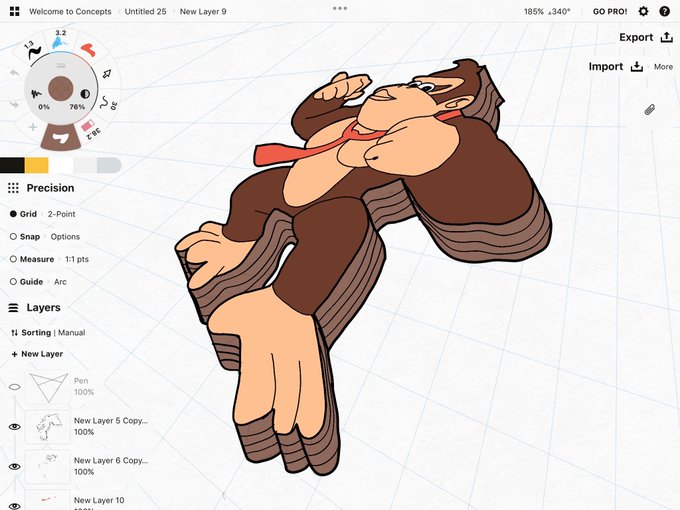The image size is (680, 510).
Task: Open the Layers panel heading
Action: point(43,307)
